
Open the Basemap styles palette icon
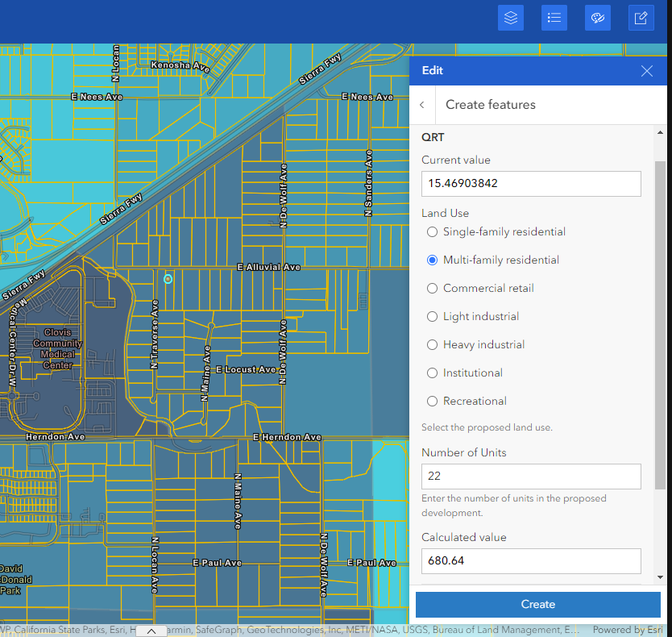pos(597,17)
